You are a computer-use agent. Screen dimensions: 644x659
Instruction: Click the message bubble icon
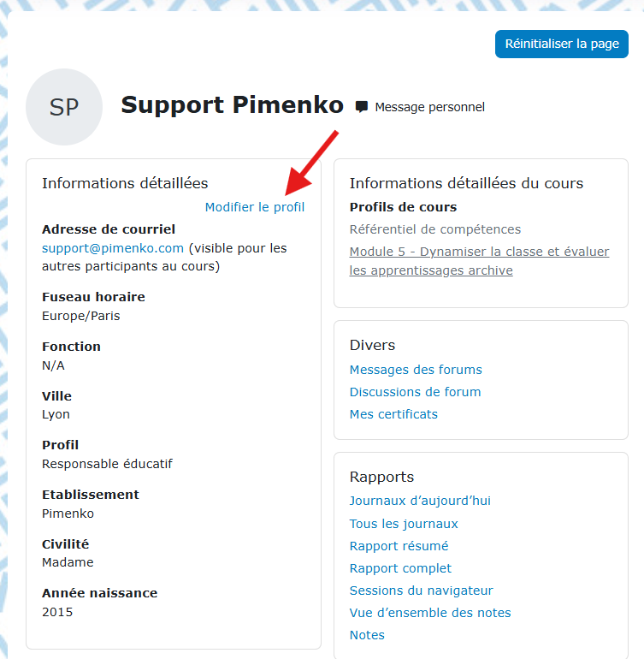(x=361, y=107)
